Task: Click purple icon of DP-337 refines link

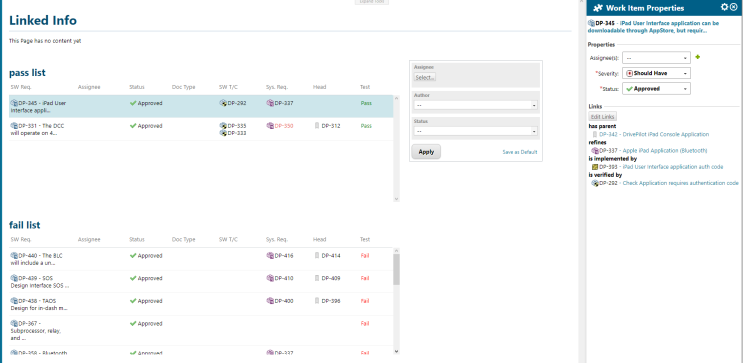Action: point(595,151)
